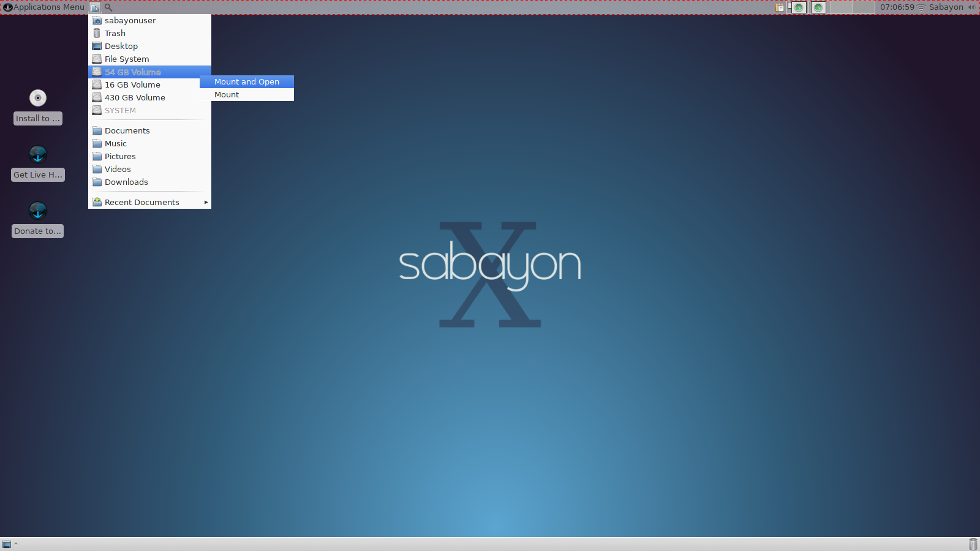This screenshot has width=980, height=551.
Task: Switch to the second workspace in the pager
Action: tap(820, 7)
